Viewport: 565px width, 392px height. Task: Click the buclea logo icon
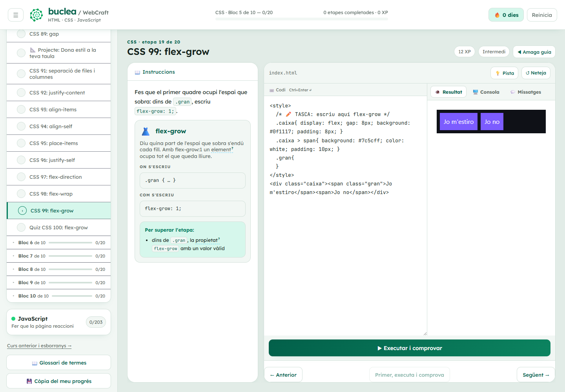click(x=36, y=15)
